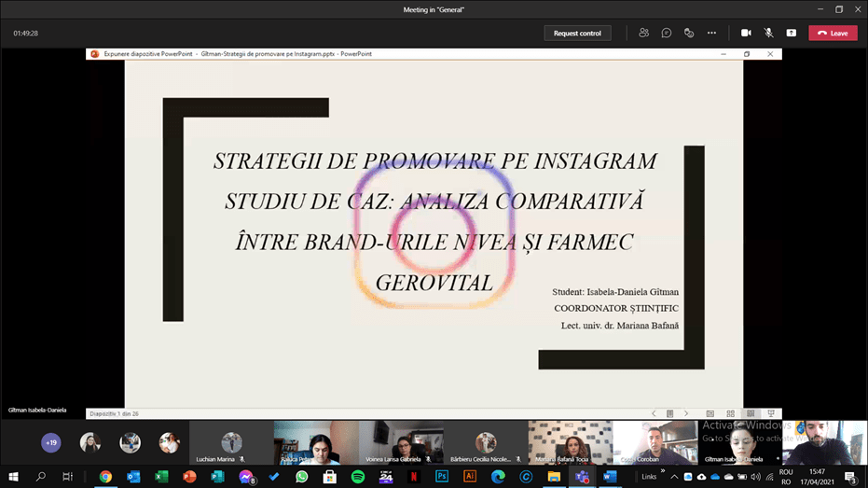Expand the Links toolbar chevron
Image resolution: width=868 pixels, height=488 pixels.
tap(663, 472)
